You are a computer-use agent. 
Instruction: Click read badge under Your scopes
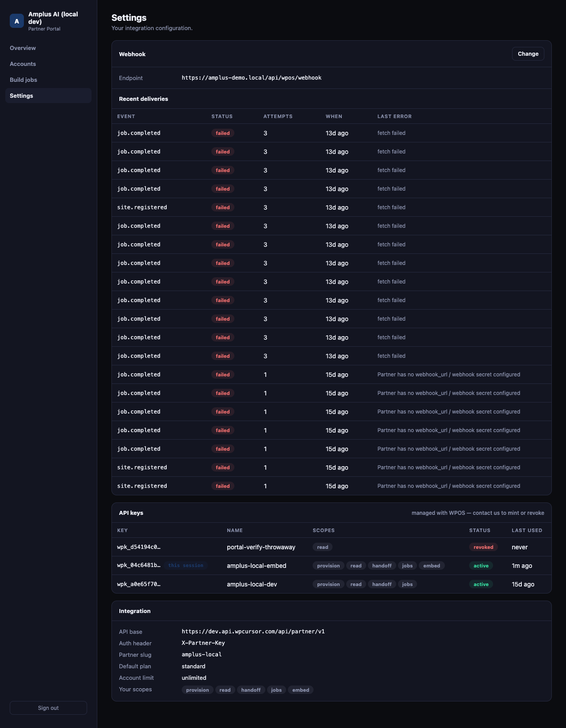tap(225, 690)
